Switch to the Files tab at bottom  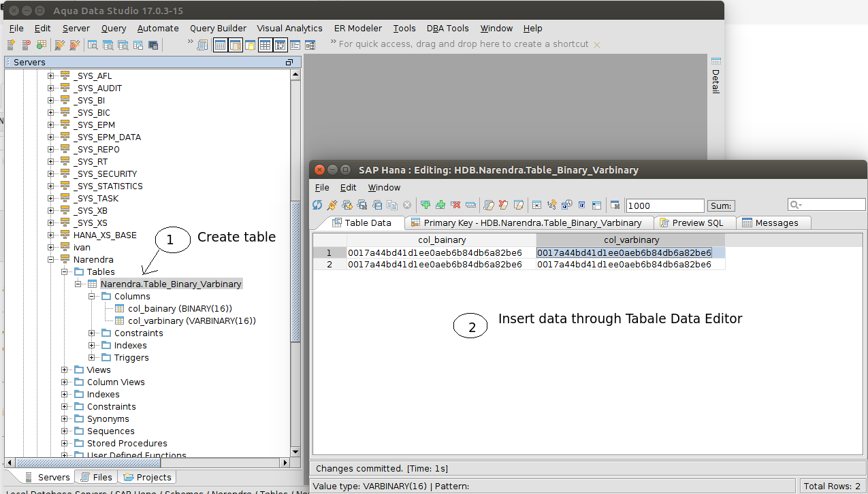[96, 477]
